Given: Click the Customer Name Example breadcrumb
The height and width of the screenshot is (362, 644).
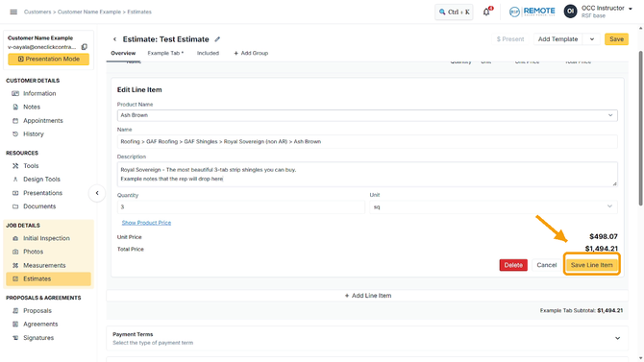Looking at the screenshot, I should [x=89, y=12].
